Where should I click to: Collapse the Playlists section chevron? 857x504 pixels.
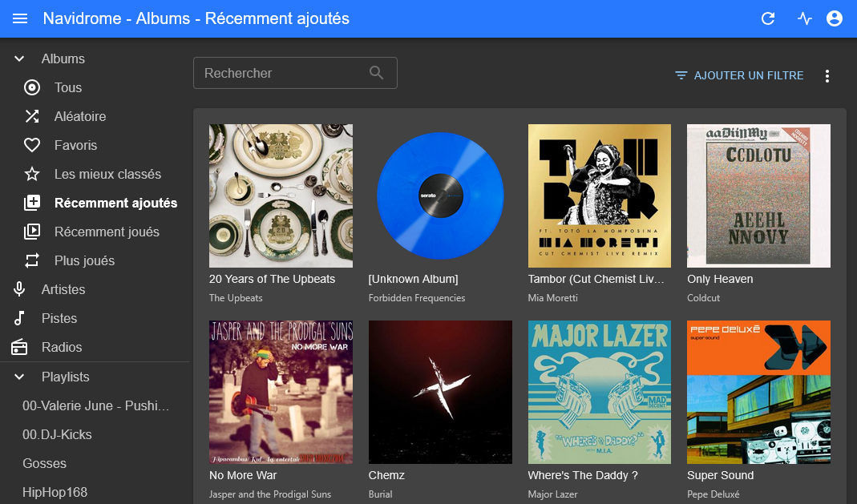point(20,377)
